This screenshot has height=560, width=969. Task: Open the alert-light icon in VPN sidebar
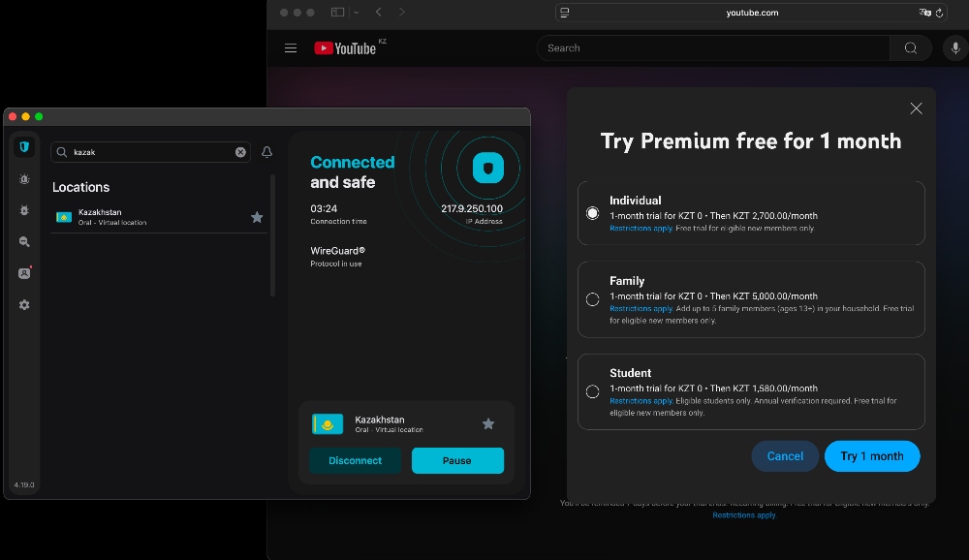tap(24, 179)
